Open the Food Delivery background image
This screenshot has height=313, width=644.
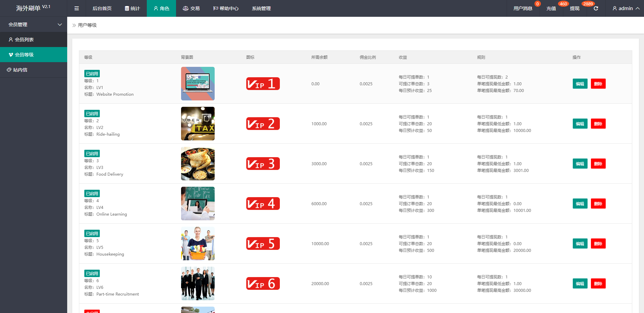pyautogui.click(x=198, y=164)
